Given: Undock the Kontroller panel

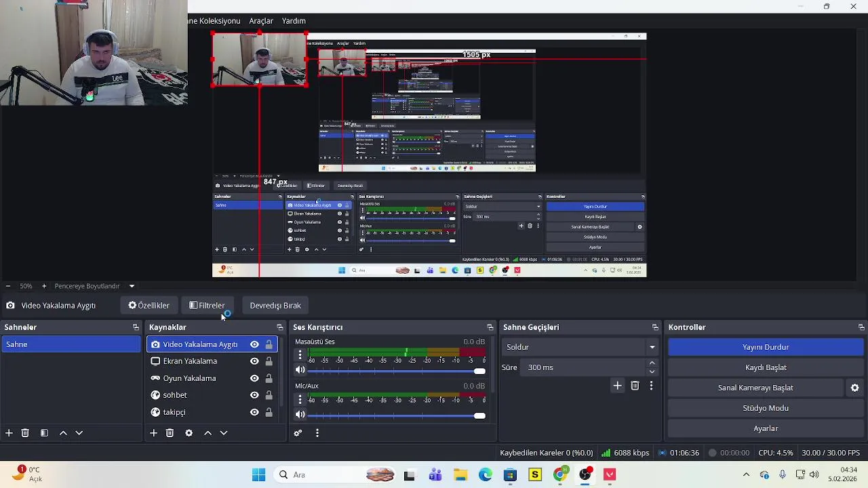Looking at the screenshot, I should pos(861,327).
